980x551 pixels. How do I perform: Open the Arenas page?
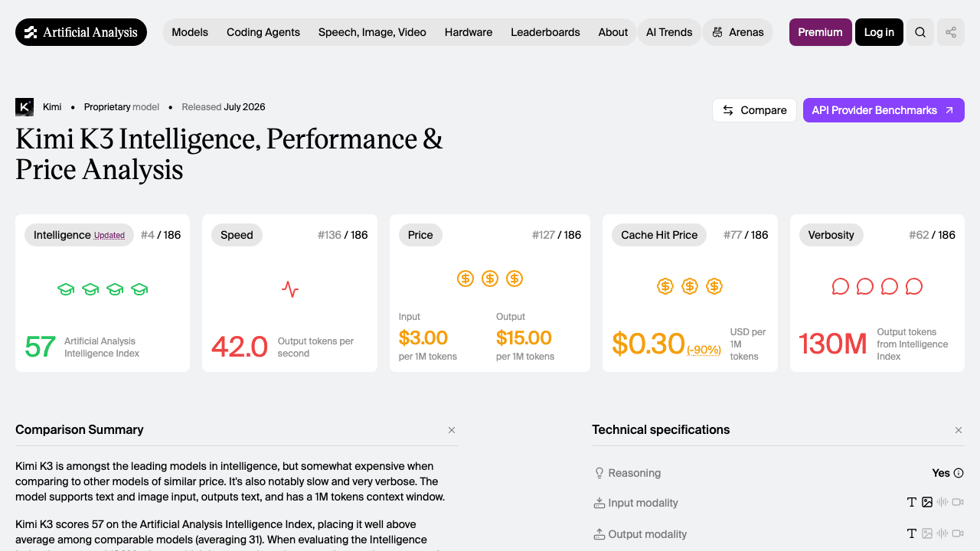pos(738,32)
